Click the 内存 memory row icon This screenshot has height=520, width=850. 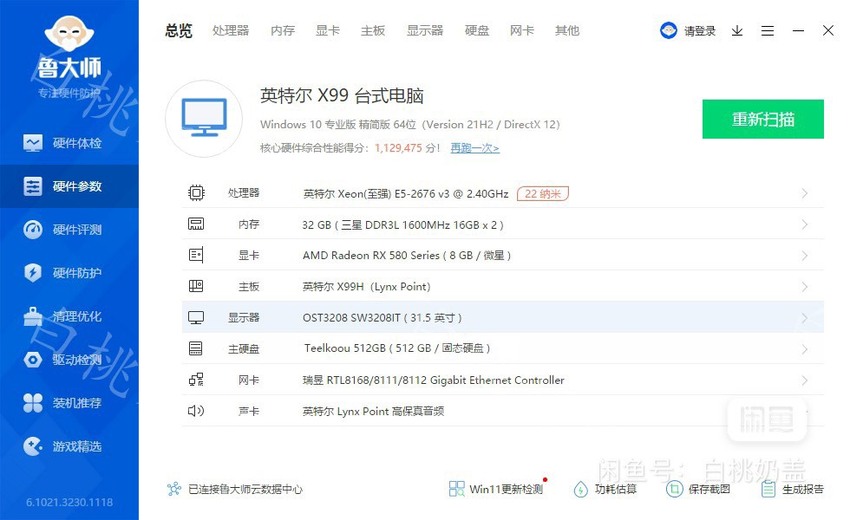(x=196, y=224)
